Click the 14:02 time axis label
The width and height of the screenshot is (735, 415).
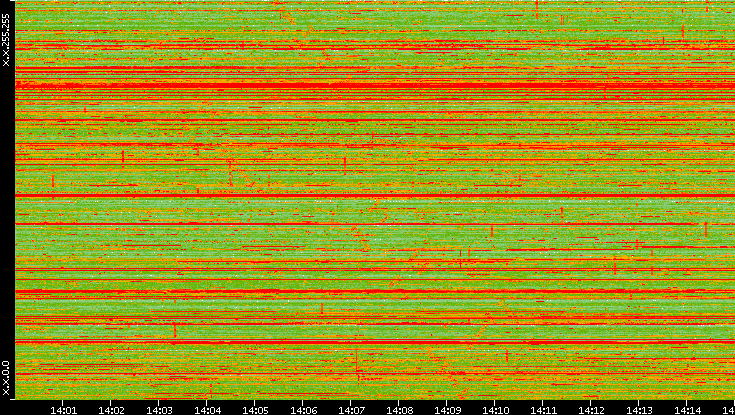tap(111, 410)
